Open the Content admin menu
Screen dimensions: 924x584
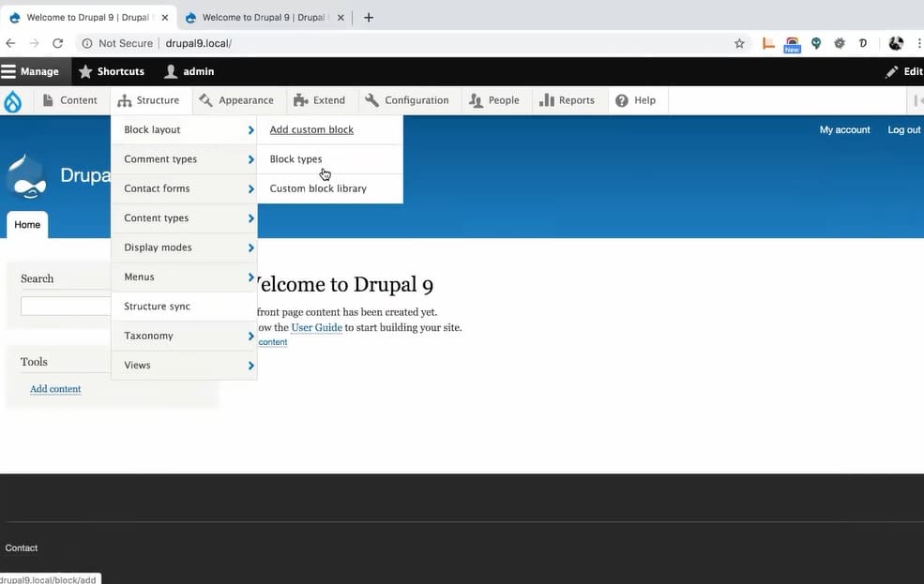click(x=70, y=100)
